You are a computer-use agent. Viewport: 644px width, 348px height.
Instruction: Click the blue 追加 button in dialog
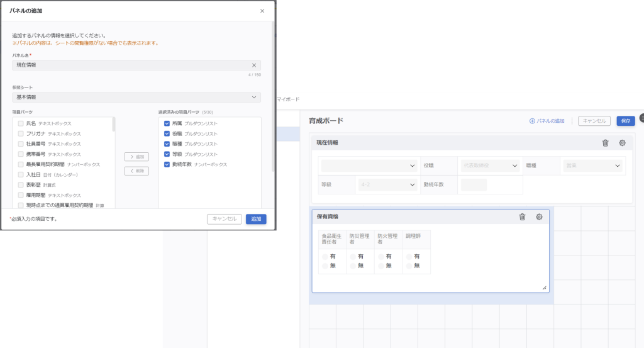pos(256,219)
